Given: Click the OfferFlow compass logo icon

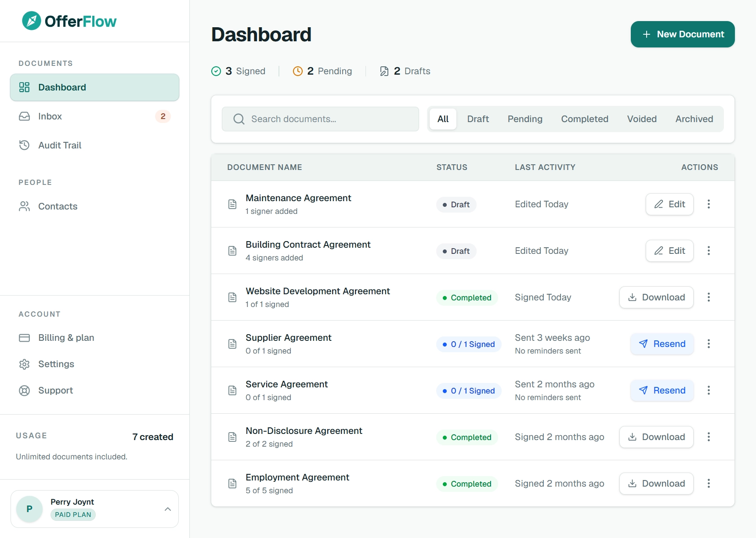Looking at the screenshot, I should [32, 21].
